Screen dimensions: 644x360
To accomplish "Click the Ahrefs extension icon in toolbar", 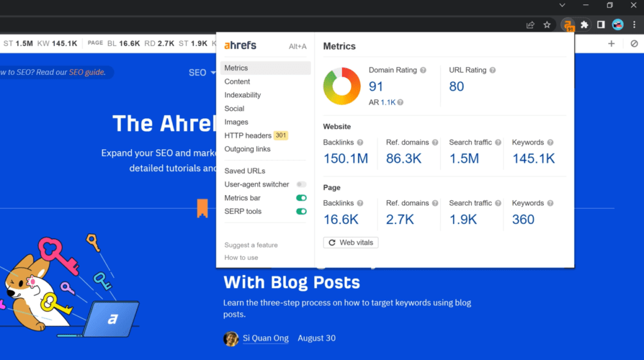I will tap(569, 25).
